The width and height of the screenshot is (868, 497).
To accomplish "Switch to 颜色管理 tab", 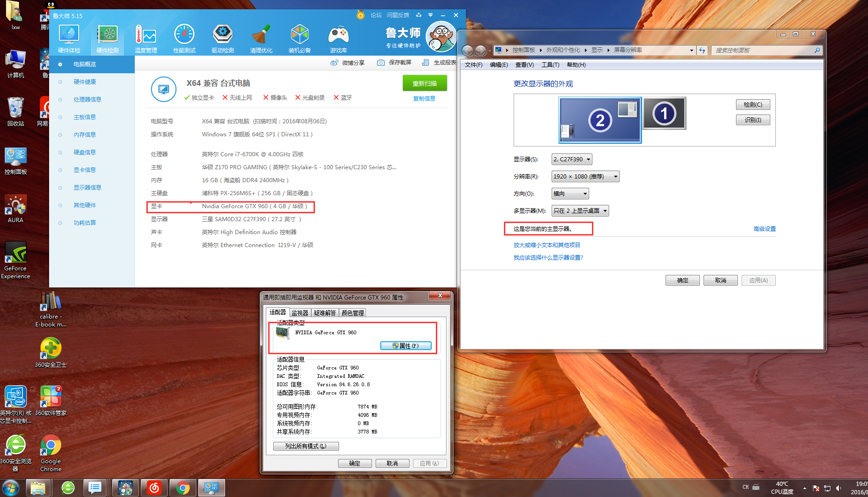I will (352, 313).
